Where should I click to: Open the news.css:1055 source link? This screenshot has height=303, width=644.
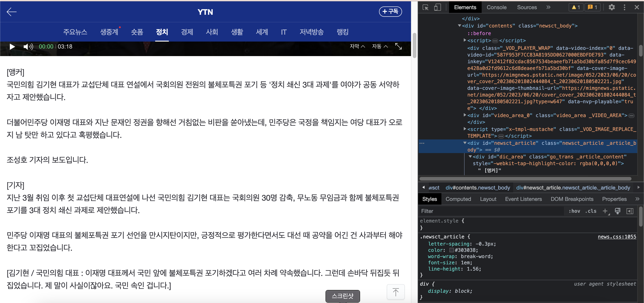[x=617, y=237]
